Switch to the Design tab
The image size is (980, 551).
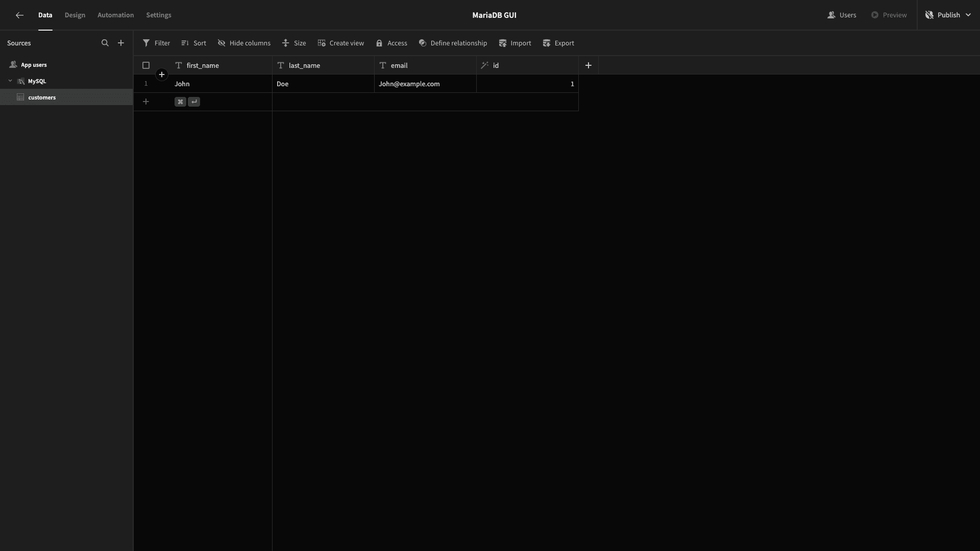pyautogui.click(x=75, y=15)
